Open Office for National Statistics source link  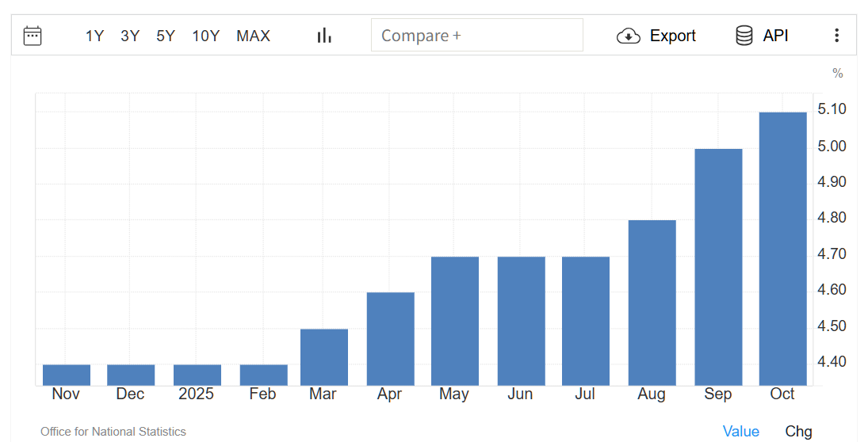pos(113,432)
